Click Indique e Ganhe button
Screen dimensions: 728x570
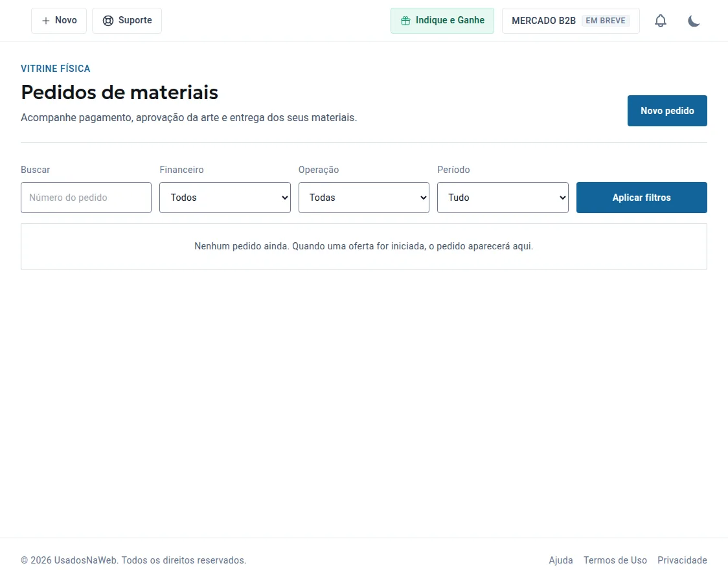[442, 21]
